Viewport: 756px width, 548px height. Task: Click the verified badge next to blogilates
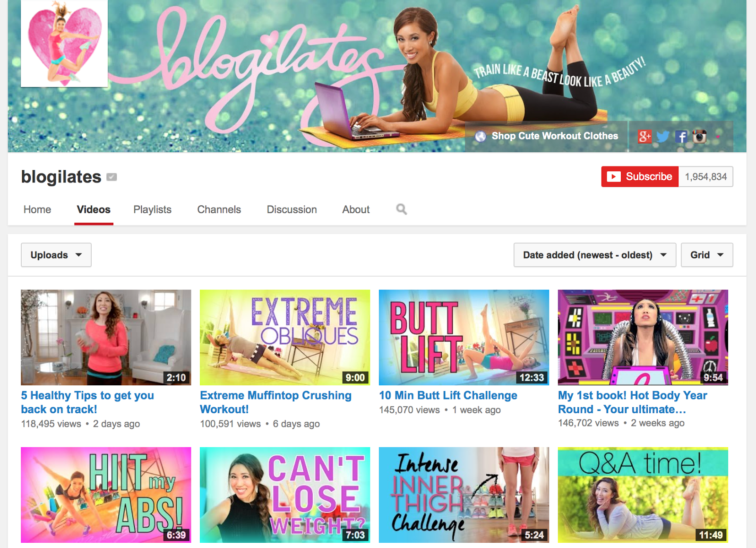coord(112,177)
